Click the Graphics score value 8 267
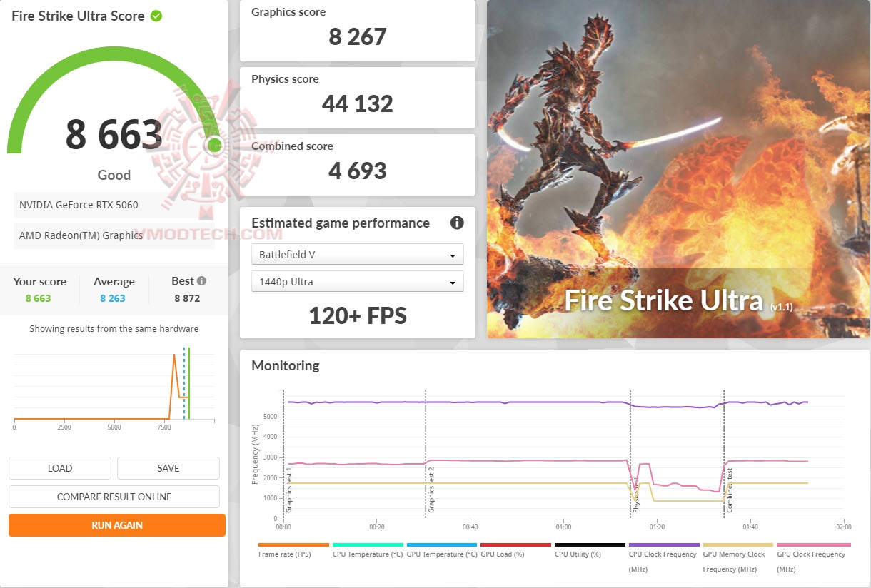 click(x=358, y=36)
